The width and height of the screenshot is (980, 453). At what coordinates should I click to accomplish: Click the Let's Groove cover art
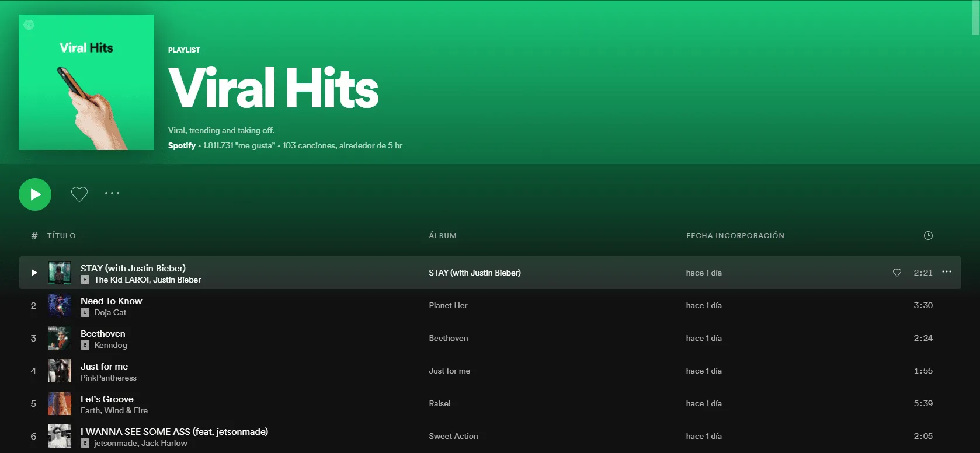pyautogui.click(x=60, y=403)
